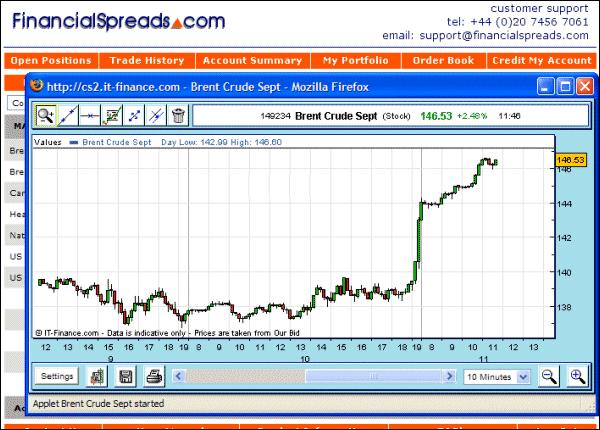Select the magnifier zoom tool in chart toolbar
The width and height of the screenshot is (600, 430).
[x=46, y=115]
